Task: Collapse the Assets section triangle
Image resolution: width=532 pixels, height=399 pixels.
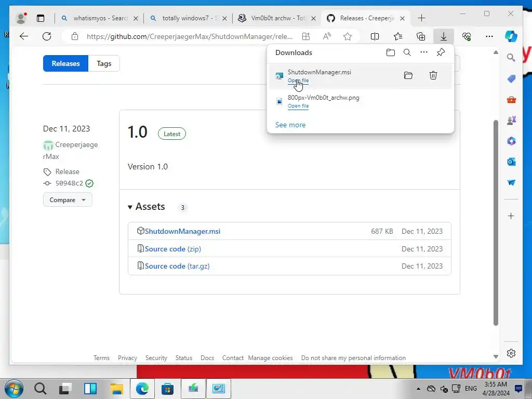Action: click(x=130, y=207)
